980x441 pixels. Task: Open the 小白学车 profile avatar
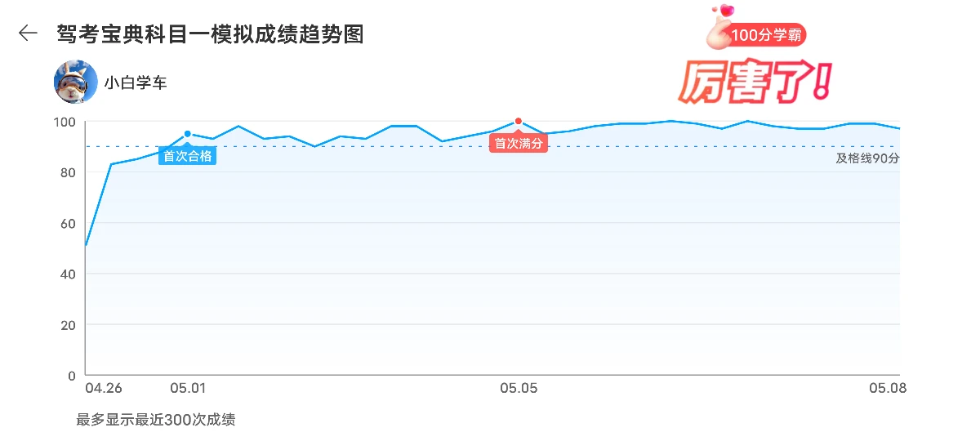pos(76,82)
